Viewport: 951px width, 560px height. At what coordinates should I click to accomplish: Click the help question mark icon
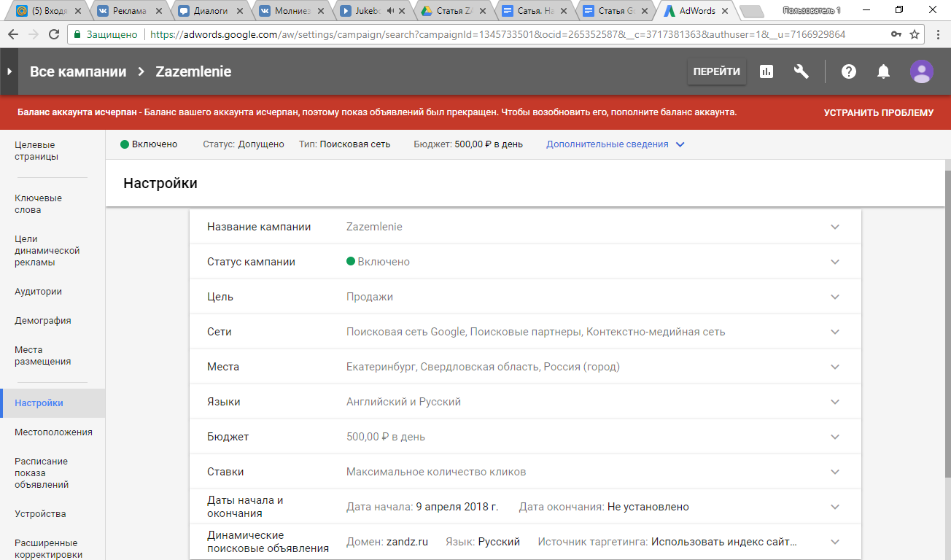tap(848, 71)
